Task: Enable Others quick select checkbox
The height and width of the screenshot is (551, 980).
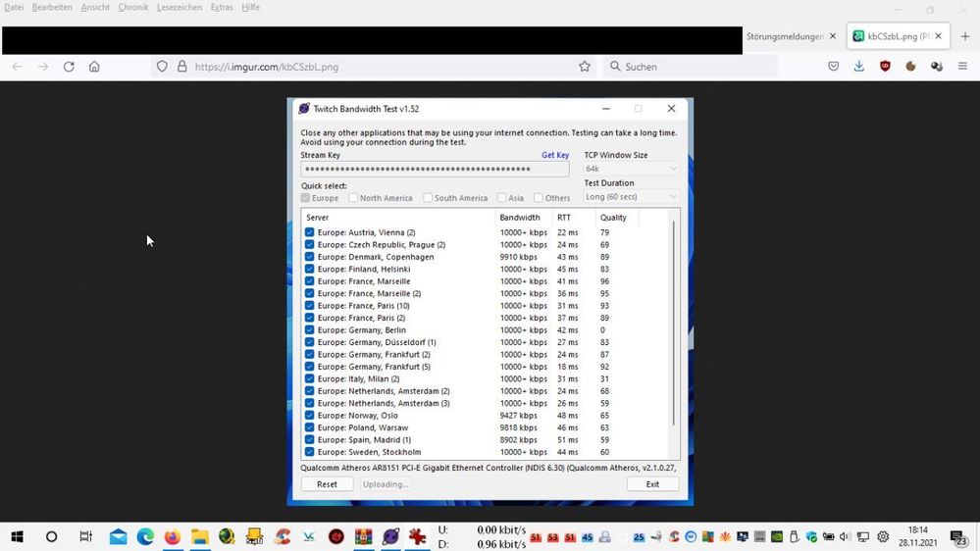Action: 539,197
